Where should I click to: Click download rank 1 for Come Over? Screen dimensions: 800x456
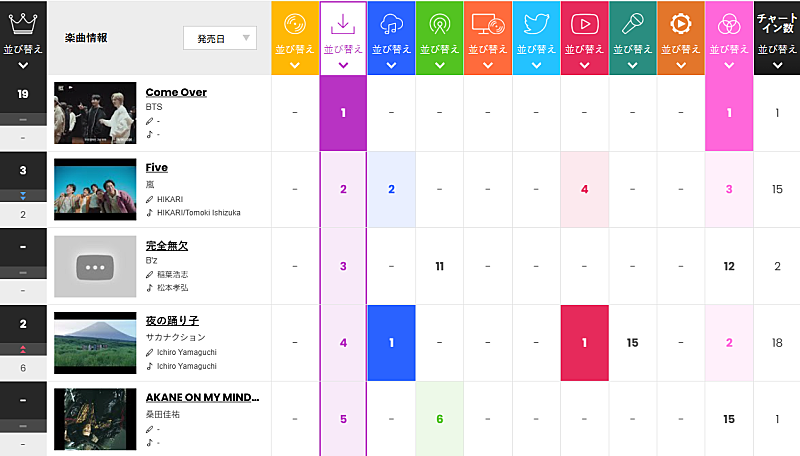343,113
